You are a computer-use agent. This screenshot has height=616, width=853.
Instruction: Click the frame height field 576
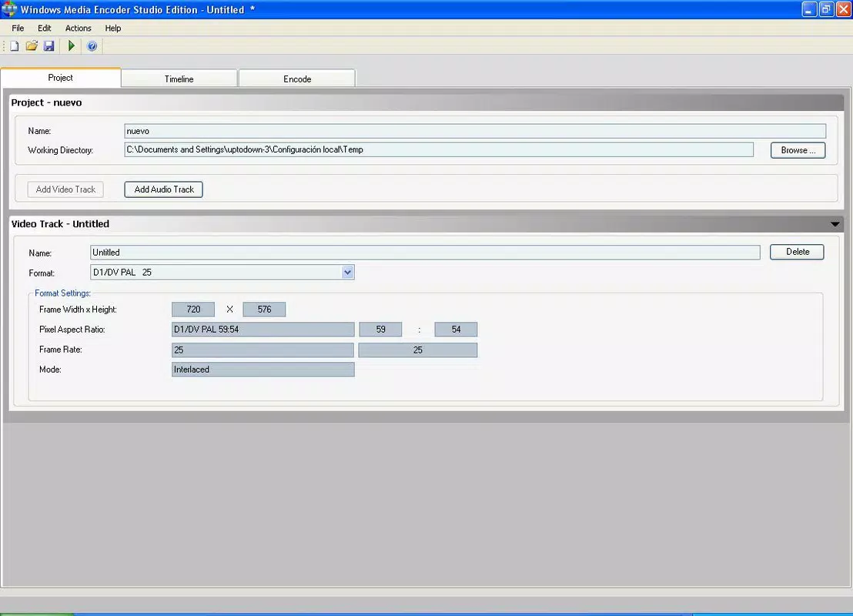point(264,310)
